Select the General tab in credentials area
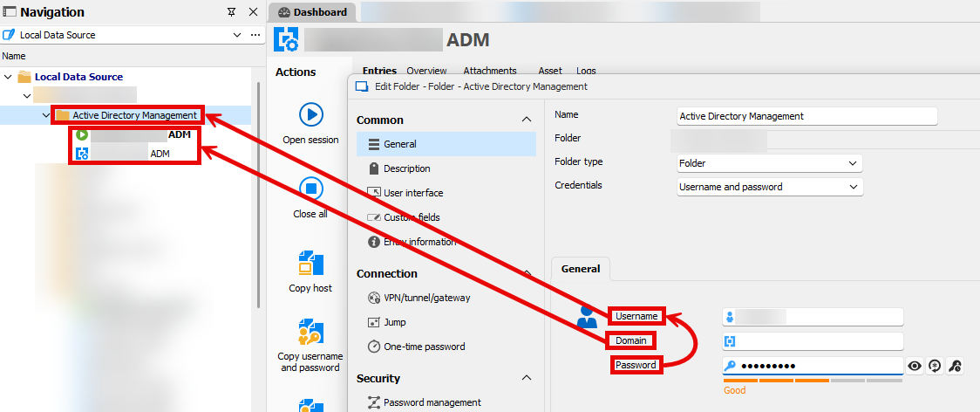The width and height of the screenshot is (980, 412). point(581,269)
